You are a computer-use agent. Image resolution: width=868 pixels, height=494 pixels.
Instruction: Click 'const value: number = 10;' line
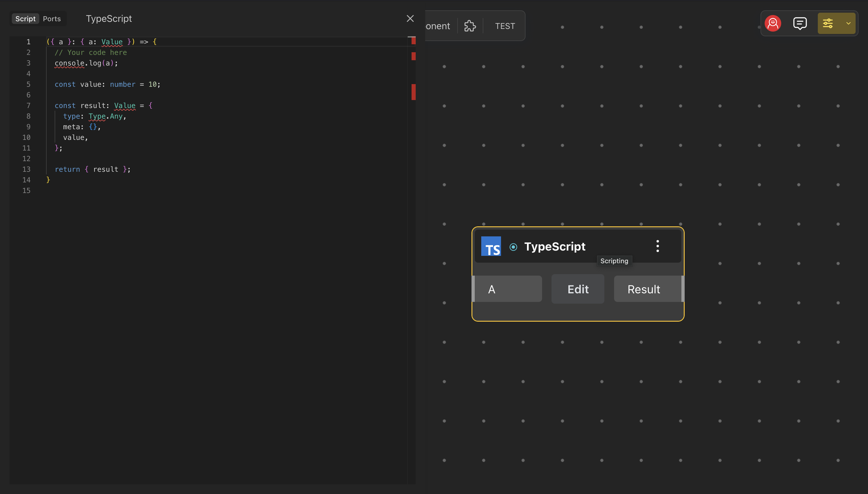(x=107, y=84)
